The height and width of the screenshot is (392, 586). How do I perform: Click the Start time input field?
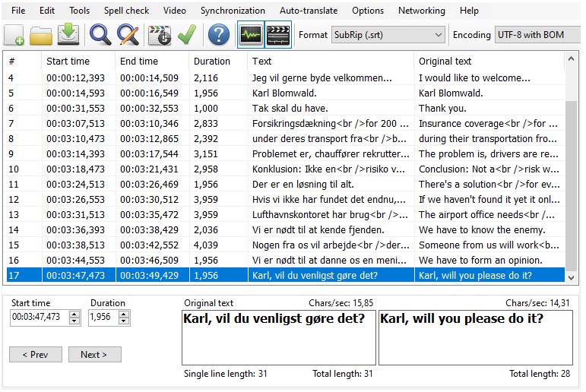click(x=40, y=318)
